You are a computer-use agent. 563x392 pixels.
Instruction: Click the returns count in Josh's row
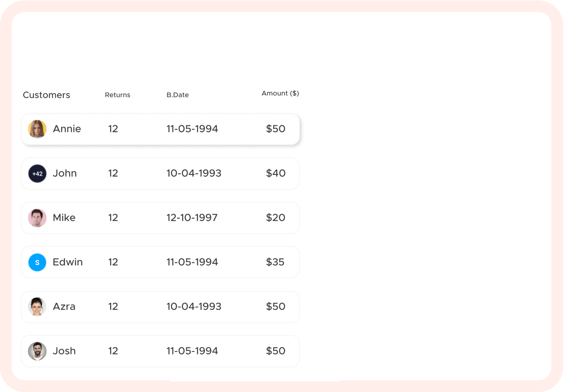tap(113, 351)
